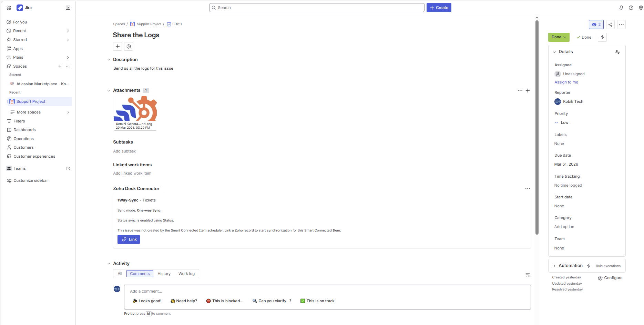Open the app switcher grid icon
Image resolution: width=644 pixels, height=325 pixels.
tap(8, 7)
